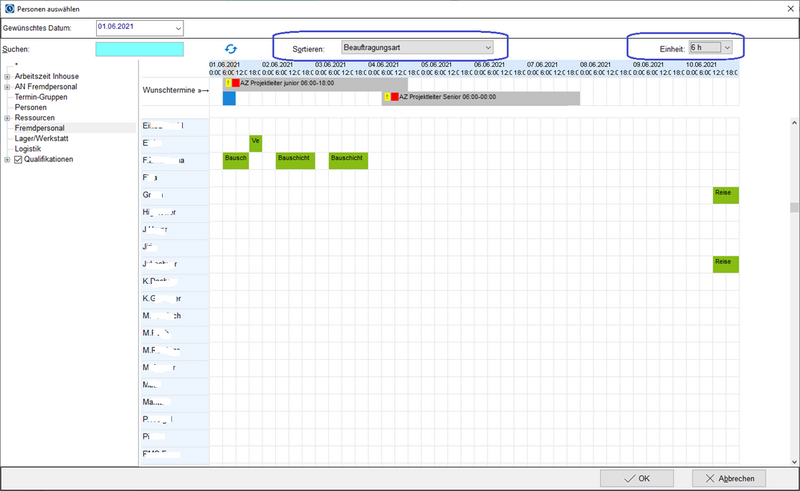The height and width of the screenshot is (491, 800).
Task: Open the Einheit dropdown
Action: click(x=727, y=47)
